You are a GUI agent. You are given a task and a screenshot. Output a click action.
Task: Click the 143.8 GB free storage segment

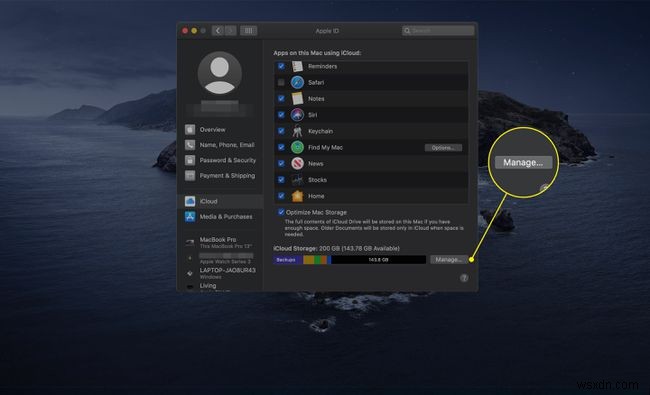[x=378, y=260]
